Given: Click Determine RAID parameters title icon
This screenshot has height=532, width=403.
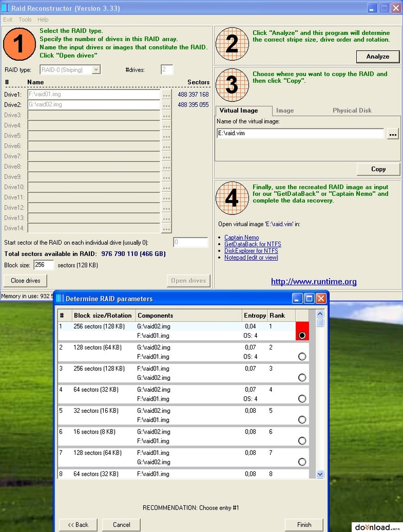Looking at the screenshot, I should click(60, 298).
